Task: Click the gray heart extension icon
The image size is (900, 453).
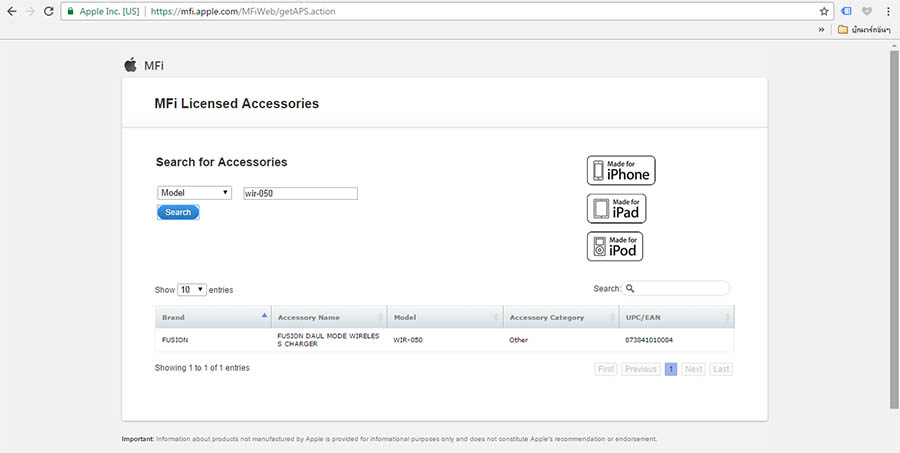Action: click(866, 11)
